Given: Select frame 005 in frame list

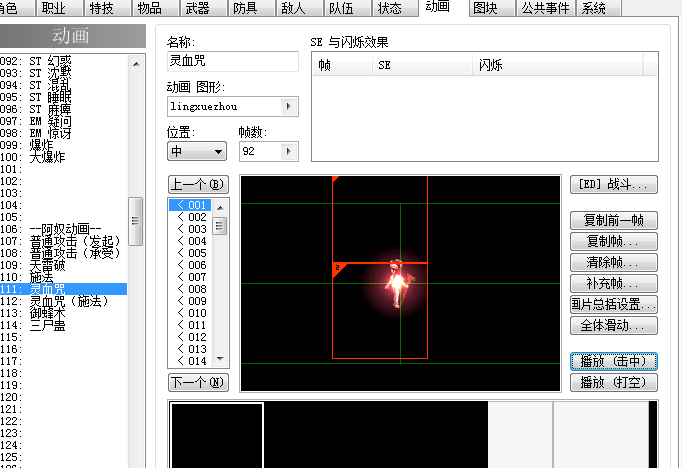Looking at the screenshot, I should pos(190,253).
